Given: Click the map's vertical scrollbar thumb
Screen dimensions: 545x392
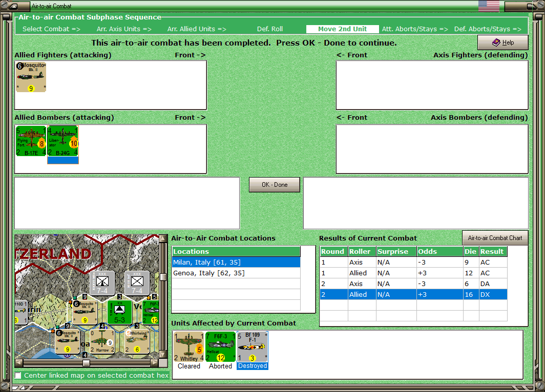Looking at the screenshot, I should (x=163, y=277).
